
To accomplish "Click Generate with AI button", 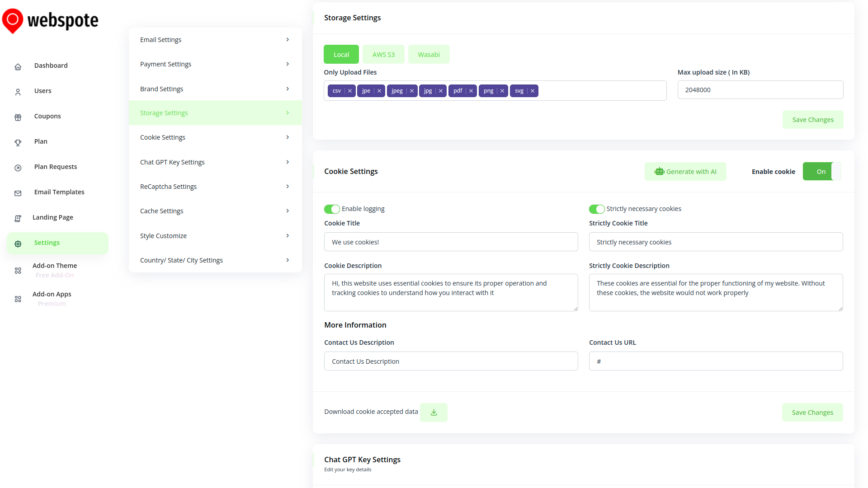I will (685, 172).
